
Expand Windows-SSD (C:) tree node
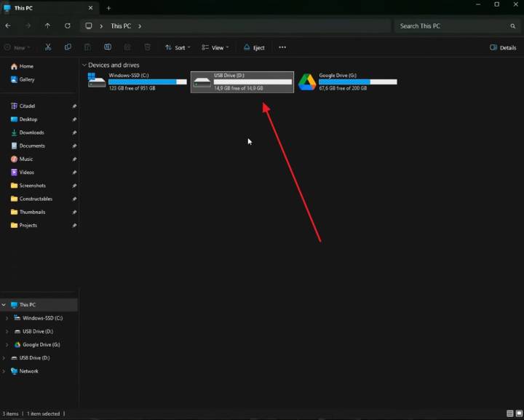(x=7, y=318)
